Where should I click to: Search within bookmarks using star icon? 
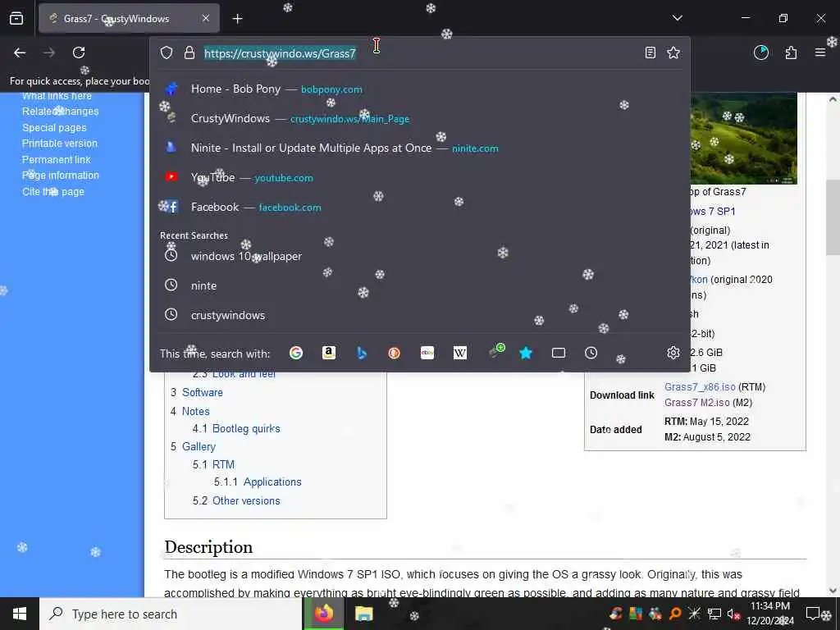pyautogui.click(x=526, y=353)
